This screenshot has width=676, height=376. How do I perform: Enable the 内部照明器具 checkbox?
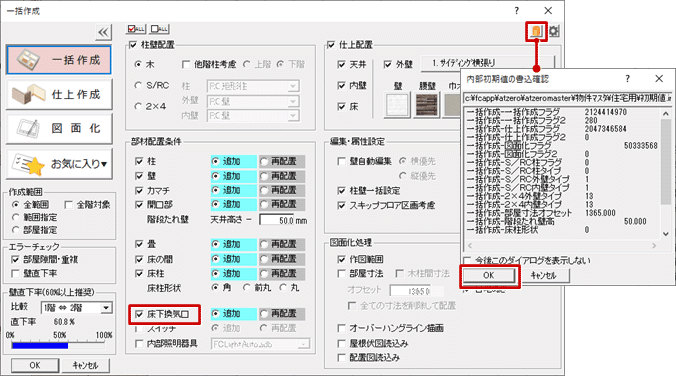click(x=139, y=344)
